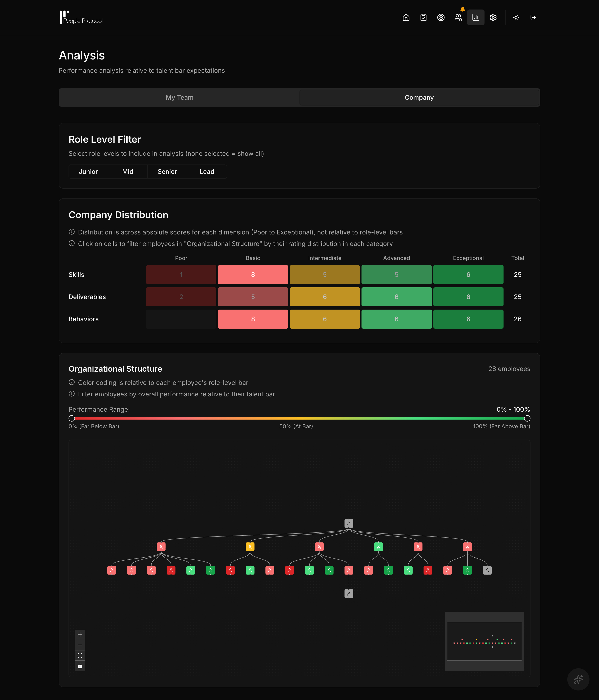Image resolution: width=599 pixels, height=700 pixels.
Task: Filter employees by Skills Basic cell
Action: [253, 275]
